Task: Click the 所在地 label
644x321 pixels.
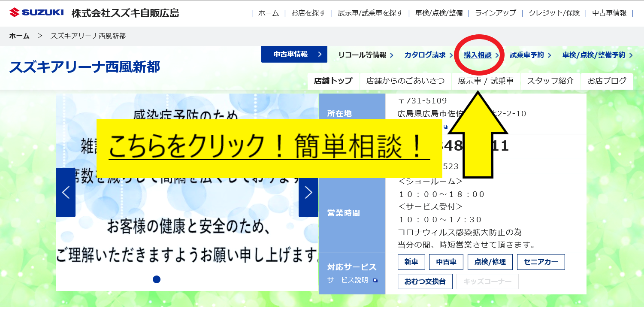Action: [x=339, y=114]
